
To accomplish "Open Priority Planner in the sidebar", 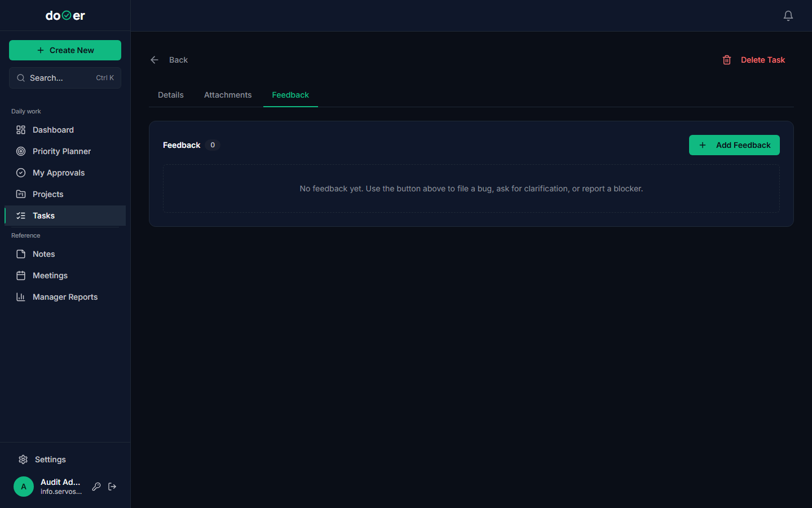I will [65, 151].
